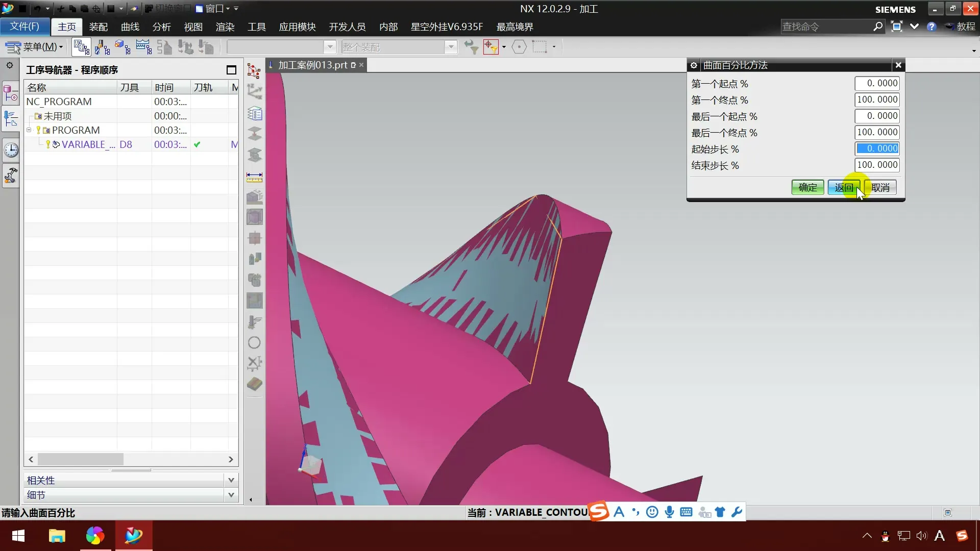Open the Assembly Navigator sidebar tab
The width and height of the screenshot is (980, 551).
(11, 94)
